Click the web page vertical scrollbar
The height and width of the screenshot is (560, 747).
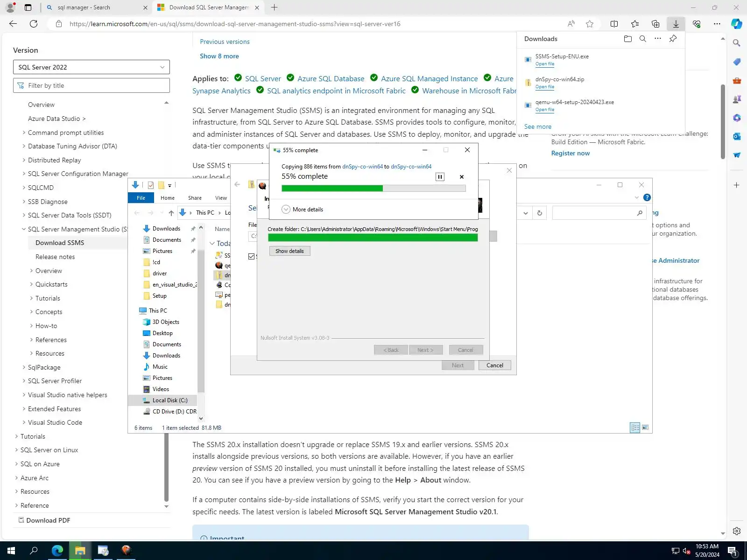(x=723, y=122)
